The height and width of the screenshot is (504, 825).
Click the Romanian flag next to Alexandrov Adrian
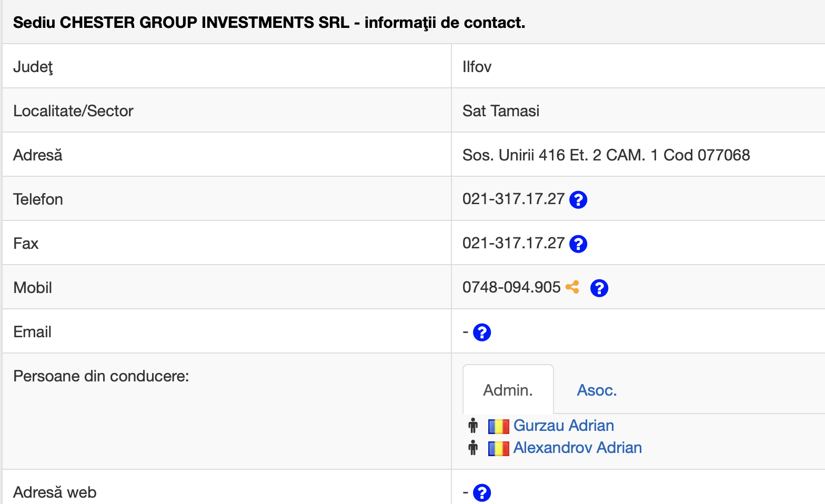498,448
